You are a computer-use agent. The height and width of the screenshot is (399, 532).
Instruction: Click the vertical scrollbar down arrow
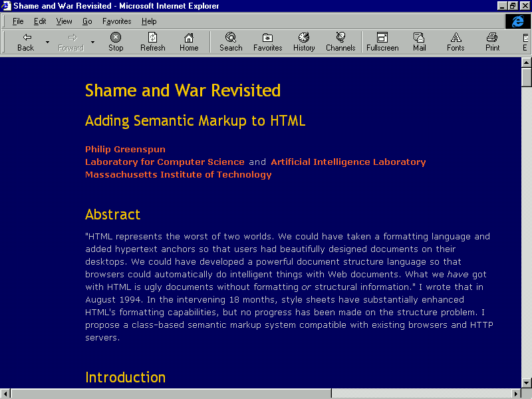526,382
